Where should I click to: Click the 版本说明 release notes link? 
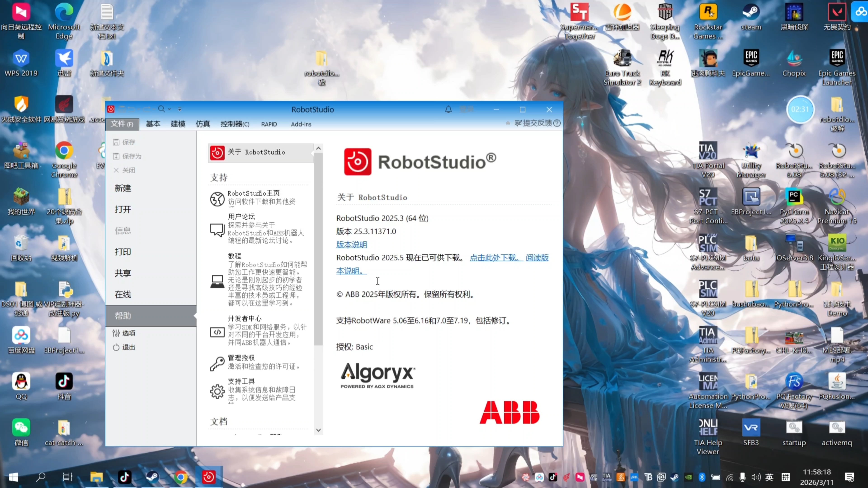(x=351, y=244)
